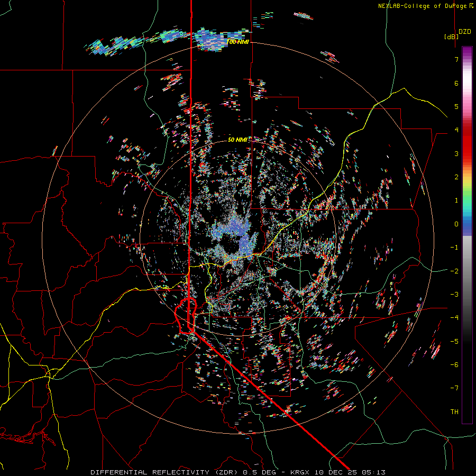Click the 7 tick label on scale
Screen dimensions: 476x476
click(456, 60)
